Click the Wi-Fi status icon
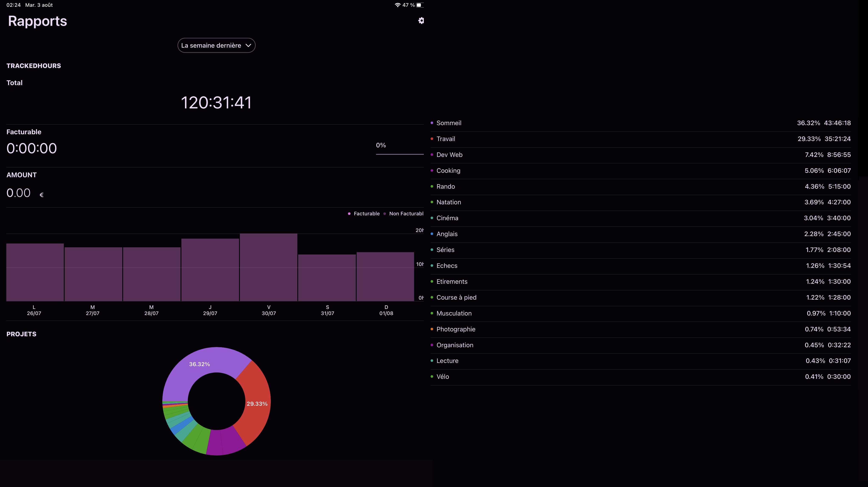 398,5
